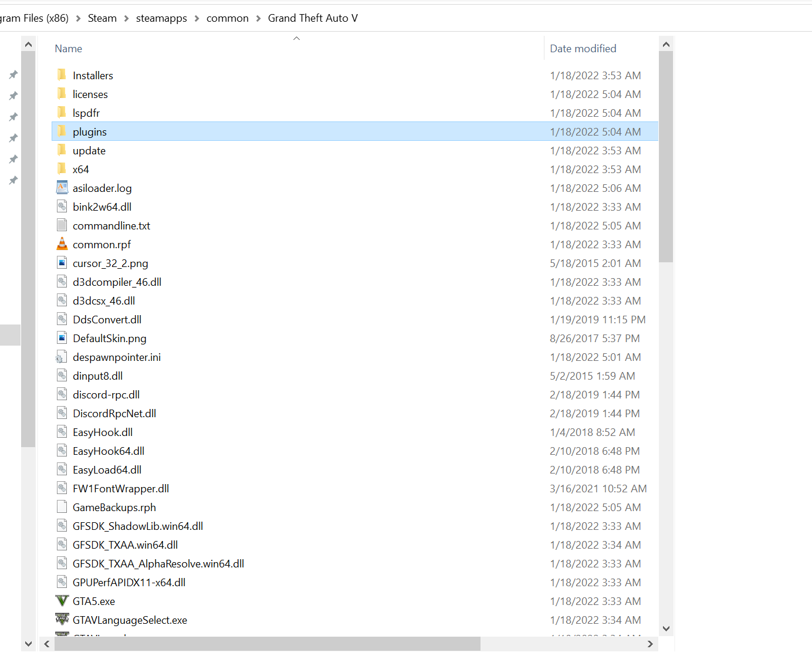Image resolution: width=812 pixels, height=666 pixels.
Task: Click the Installers folder icon
Action: click(x=62, y=75)
